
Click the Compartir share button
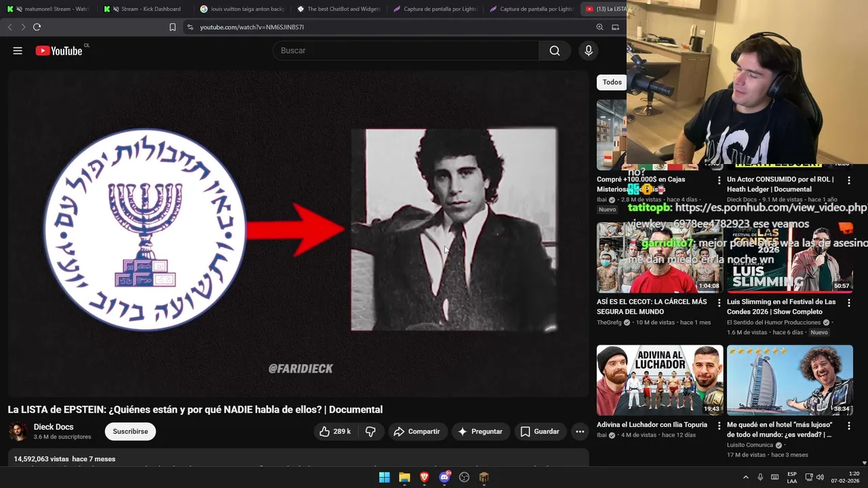tap(417, 432)
